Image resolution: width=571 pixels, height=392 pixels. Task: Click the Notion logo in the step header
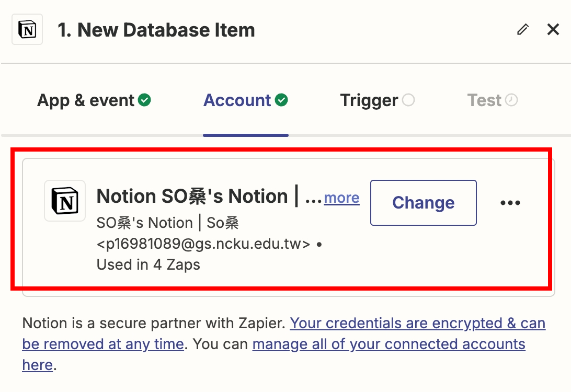click(x=27, y=30)
